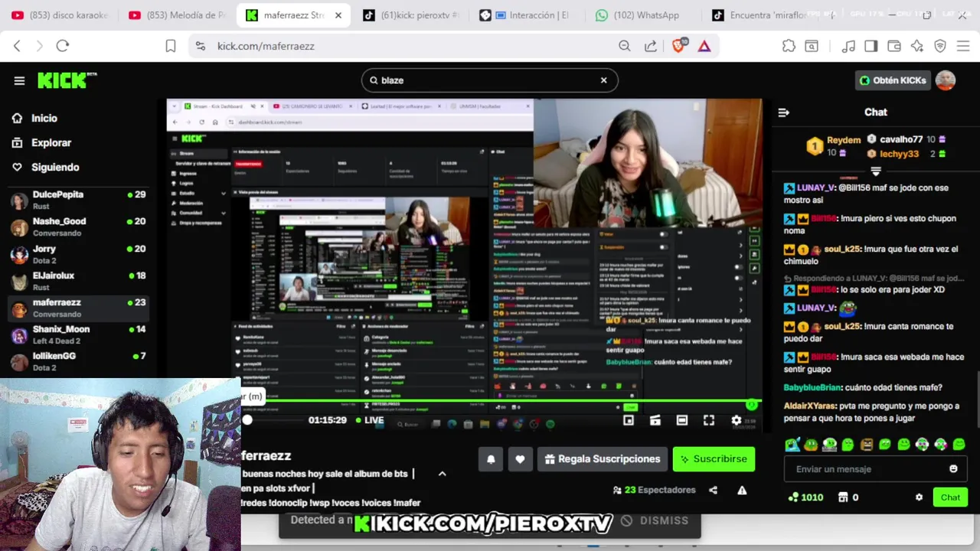Viewport: 980px width, 551px height.
Task: Click lechyy33 in the gifter leaderboard
Action: point(899,154)
